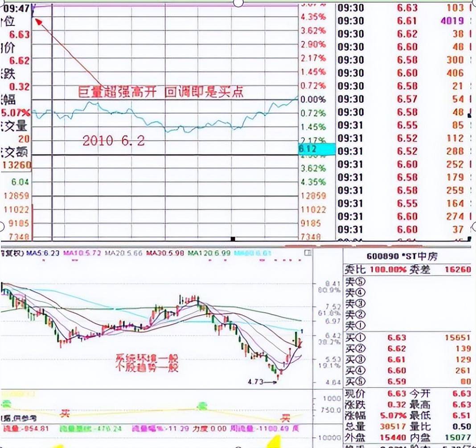Click the 13260 turnover value in left panel
Viewport: 476px width, 448px height.
(16, 165)
